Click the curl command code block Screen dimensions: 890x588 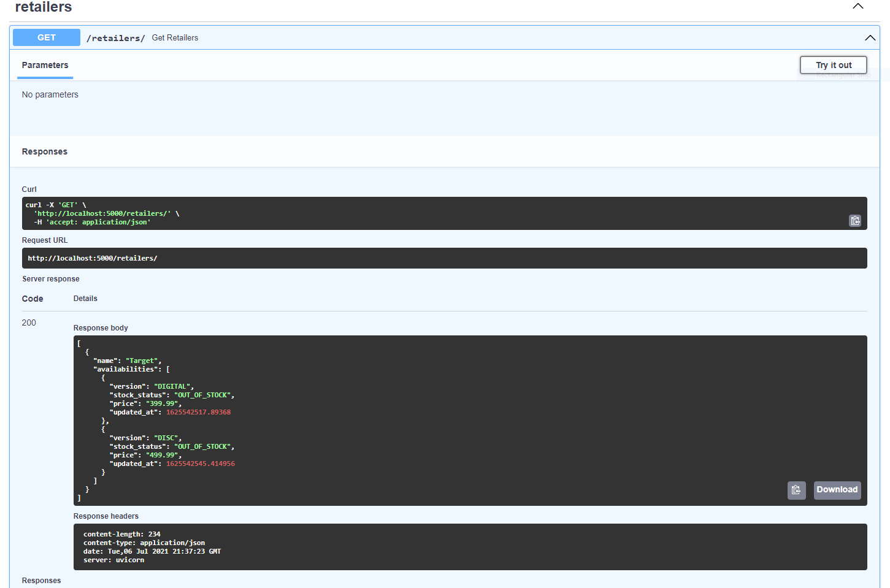click(x=444, y=213)
